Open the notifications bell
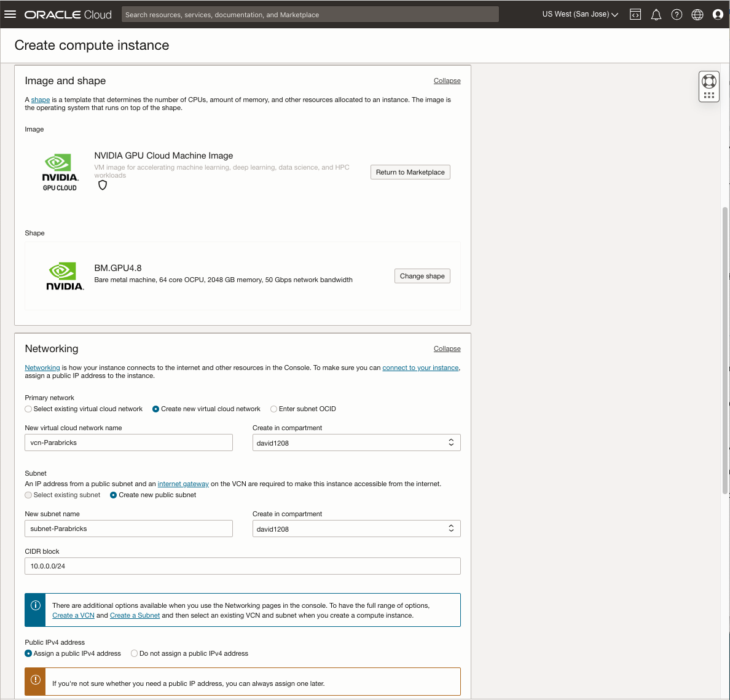This screenshot has height=700, width=730. click(656, 14)
